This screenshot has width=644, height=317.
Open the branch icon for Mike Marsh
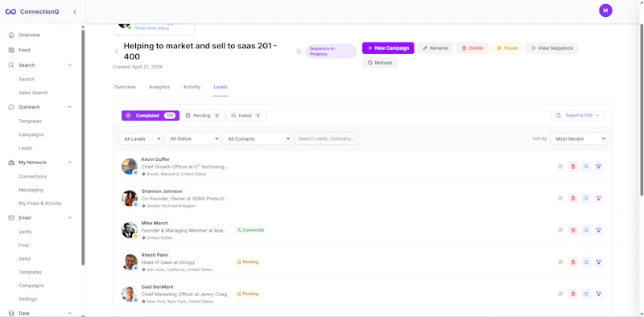598,230
